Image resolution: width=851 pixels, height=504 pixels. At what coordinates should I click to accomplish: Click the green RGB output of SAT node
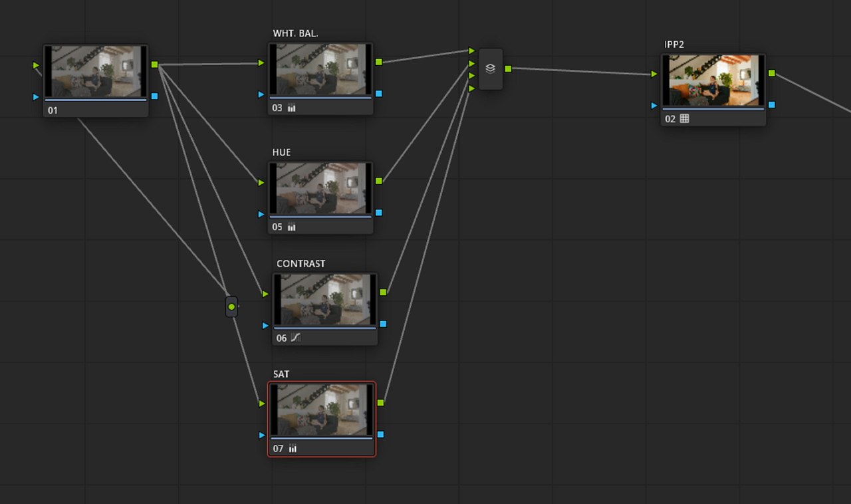point(380,402)
